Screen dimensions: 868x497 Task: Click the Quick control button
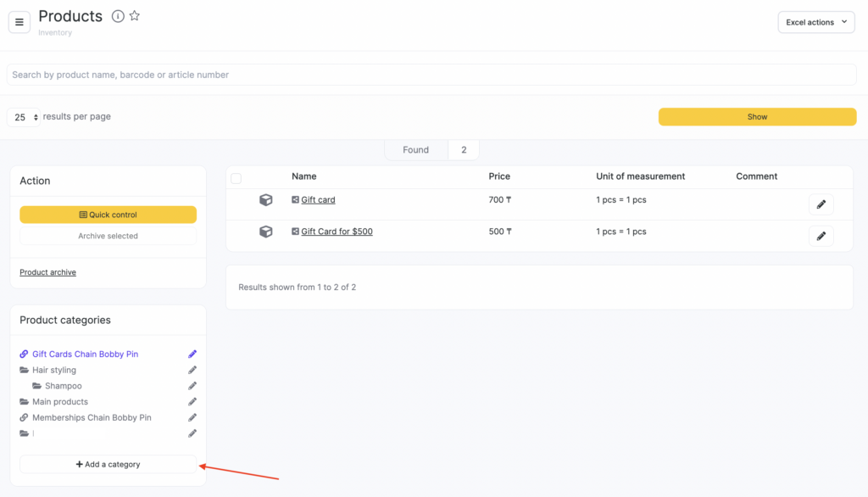[108, 215]
